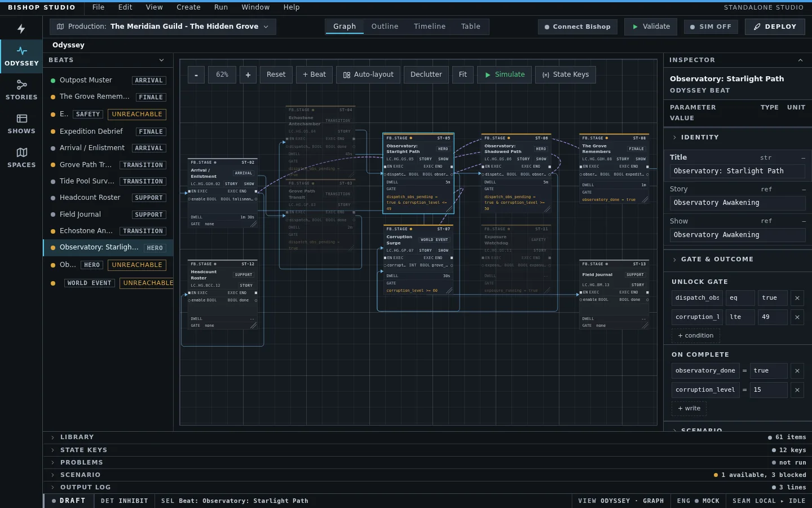Image resolution: width=812 pixels, height=508 pixels.
Task: Expand the Problems bottom panel
Action: pos(427,462)
